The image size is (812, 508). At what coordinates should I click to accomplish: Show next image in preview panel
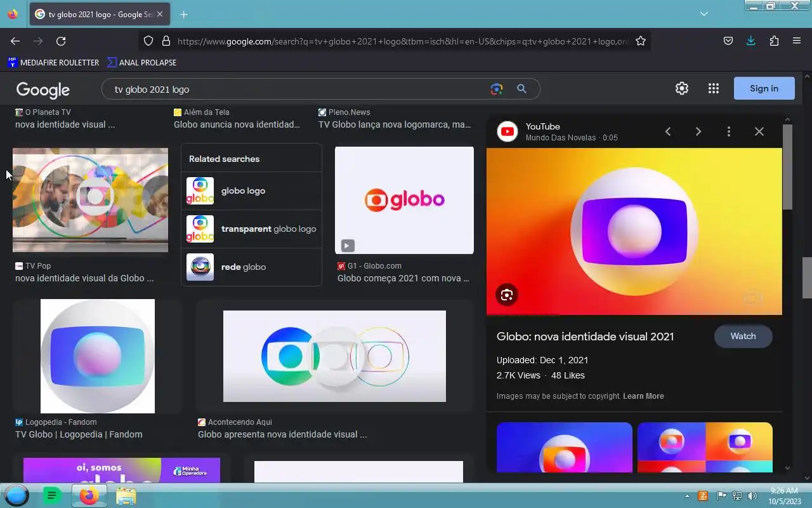coord(698,131)
